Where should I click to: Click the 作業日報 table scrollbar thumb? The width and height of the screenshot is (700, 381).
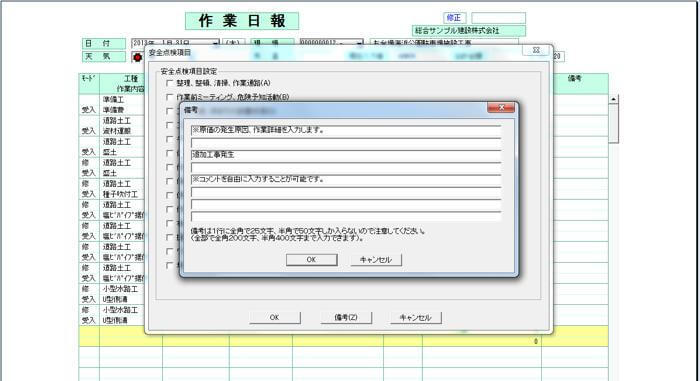tap(614, 124)
